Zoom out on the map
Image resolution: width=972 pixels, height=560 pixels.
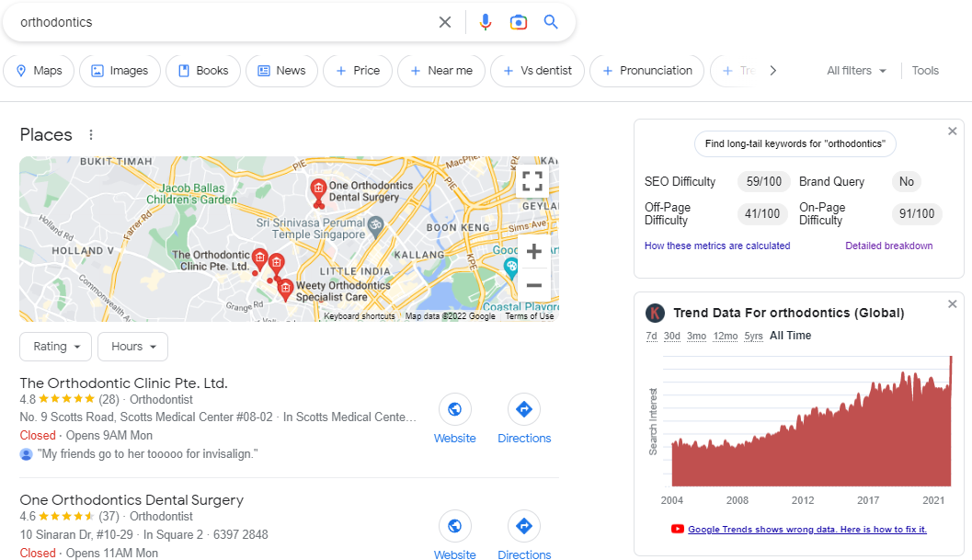(x=533, y=285)
